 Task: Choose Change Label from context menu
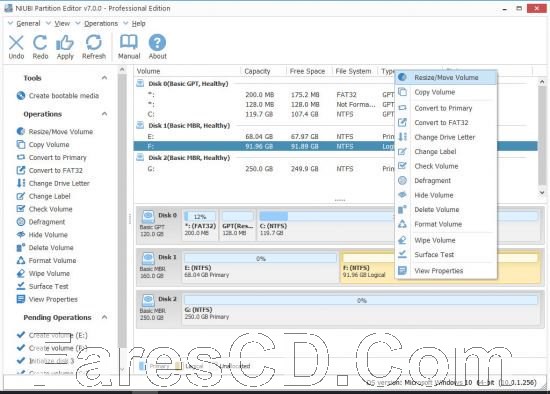coord(446,152)
